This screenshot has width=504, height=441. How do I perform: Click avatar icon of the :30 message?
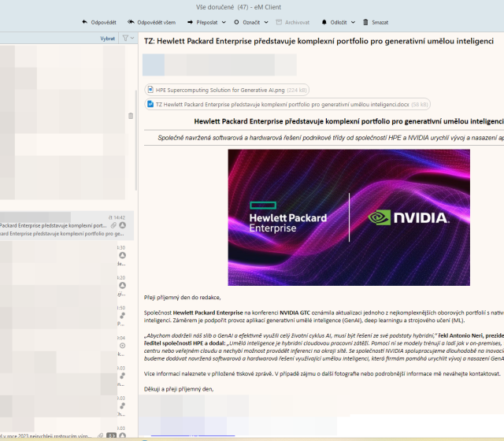click(123, 255)
